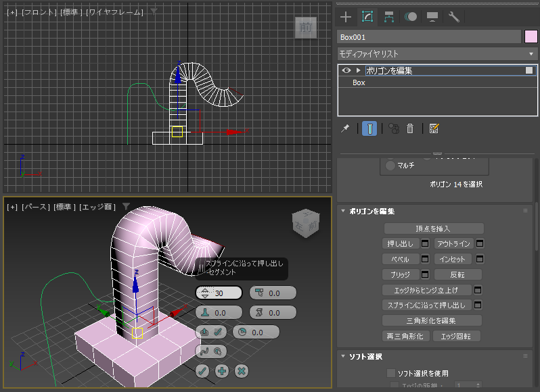
Task: Click the trash can remove modifier icon
Action: (410, 128)
